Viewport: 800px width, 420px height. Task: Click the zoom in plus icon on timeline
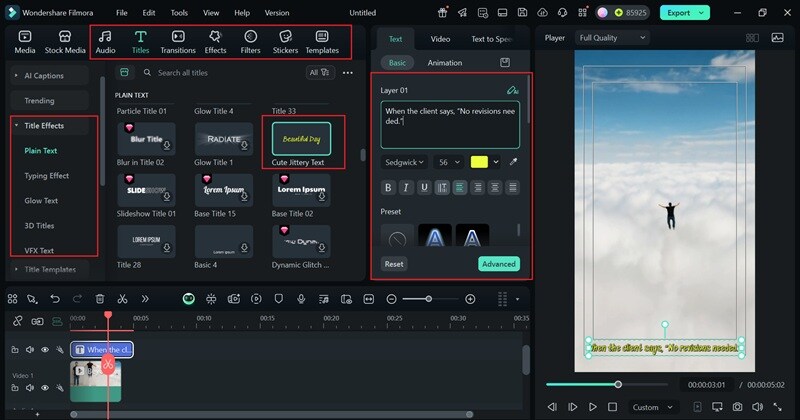click(470, 299)
